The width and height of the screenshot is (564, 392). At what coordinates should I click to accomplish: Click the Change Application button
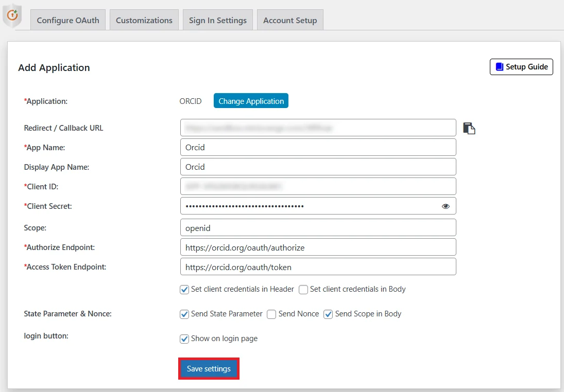point(251,100)
